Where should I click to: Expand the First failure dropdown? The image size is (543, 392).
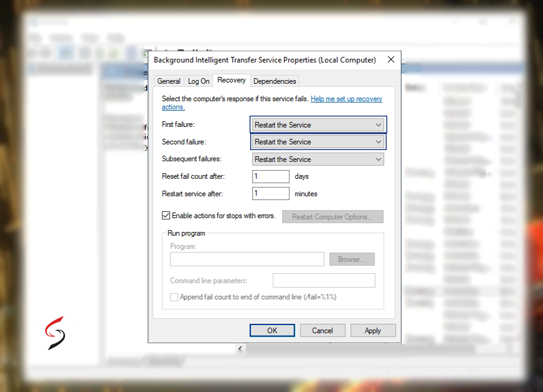318,125
